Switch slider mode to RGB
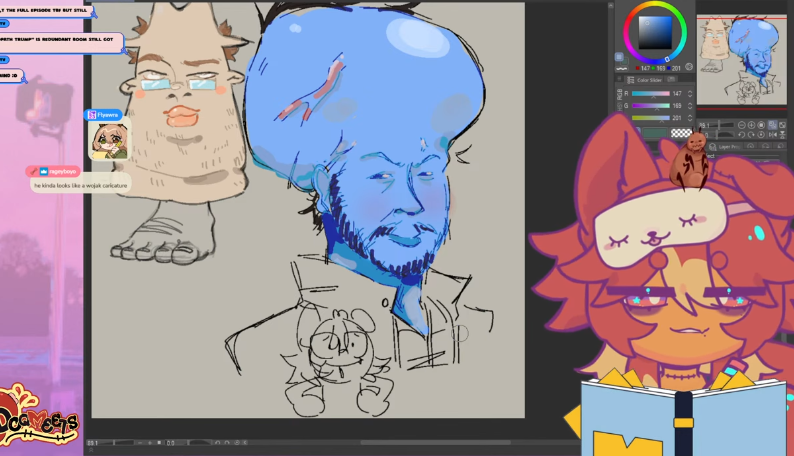794x456 pixels. coord(619,95)
